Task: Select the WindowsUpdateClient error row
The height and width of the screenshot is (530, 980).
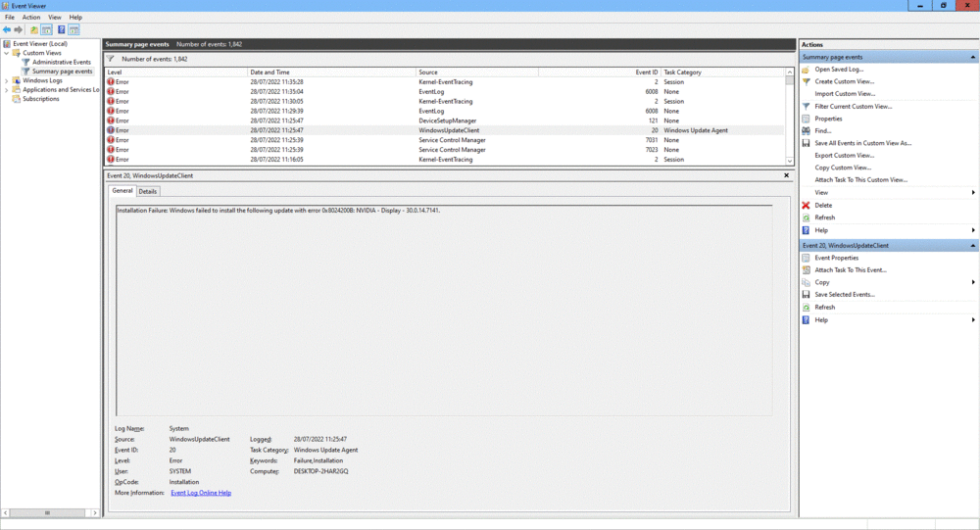Action: point(444,130)
